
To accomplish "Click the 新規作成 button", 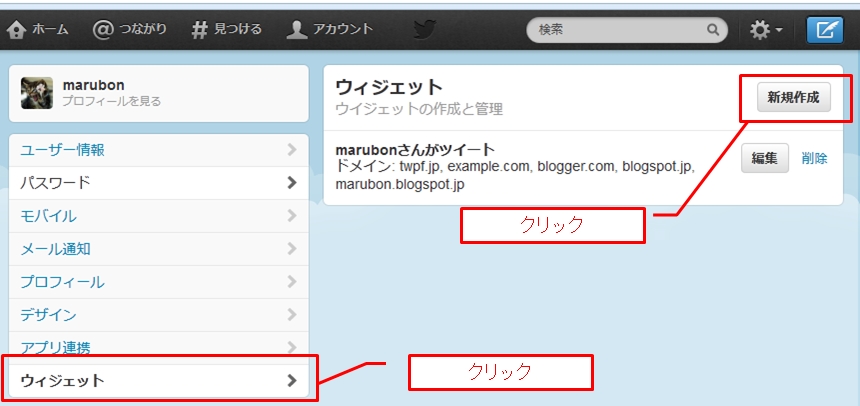I will click(794, 98).
